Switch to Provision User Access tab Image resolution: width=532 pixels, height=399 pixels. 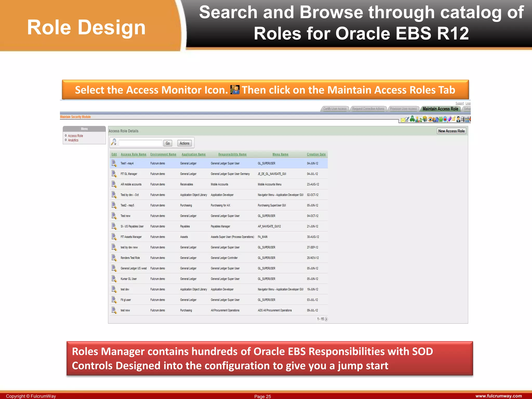click(403, 109)
